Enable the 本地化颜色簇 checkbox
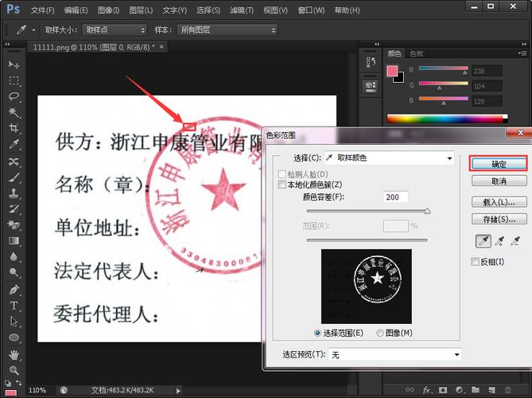The width and height of the screenshot is (532, 398). pyautogui.click(x=282, y=185)
